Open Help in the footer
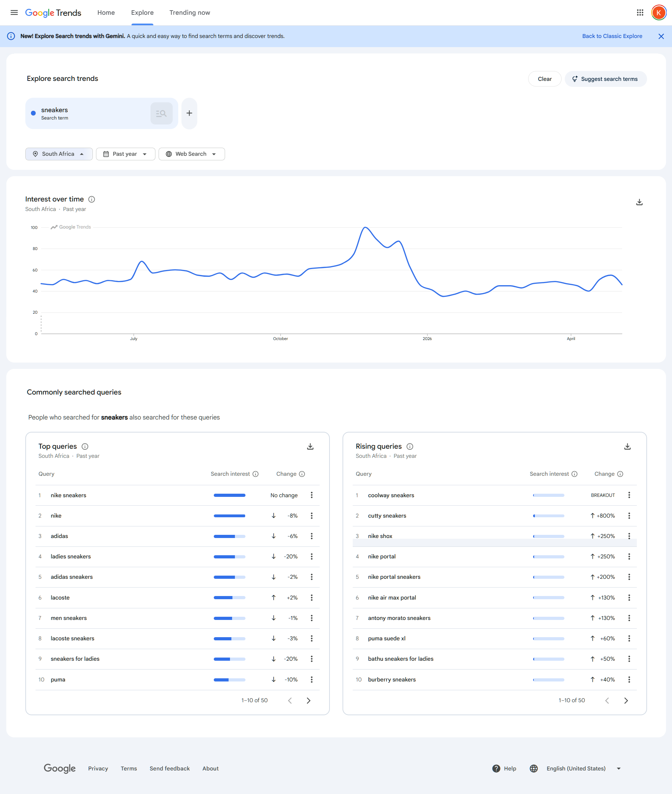672x794 pixels. click(504, 768)
